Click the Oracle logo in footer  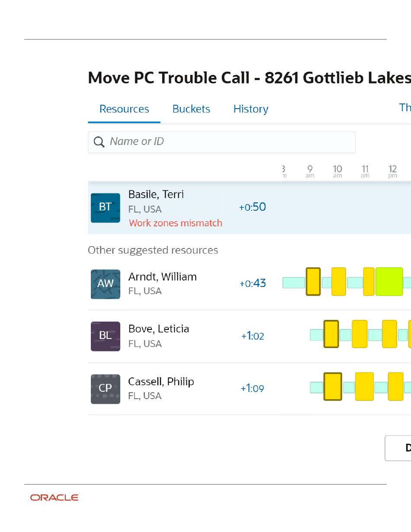tap(55, 498)
